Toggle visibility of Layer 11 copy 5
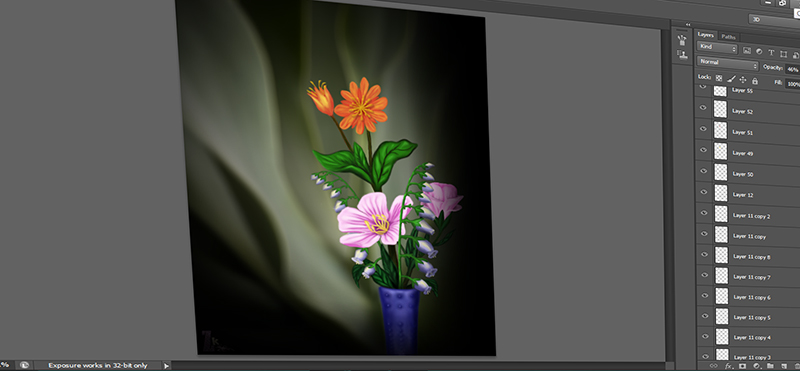Image resolution: width=800 pixels, height=371 pixels. [705, 316]
